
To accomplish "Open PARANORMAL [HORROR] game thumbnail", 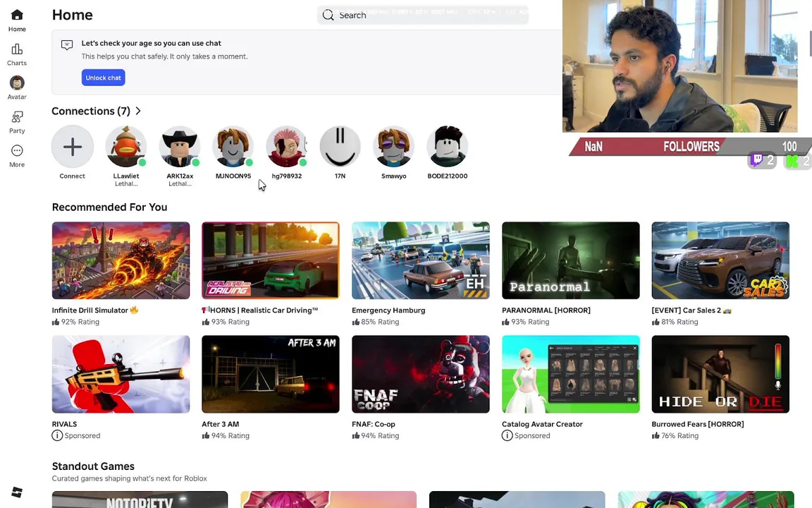I will [x=571, y=260].
